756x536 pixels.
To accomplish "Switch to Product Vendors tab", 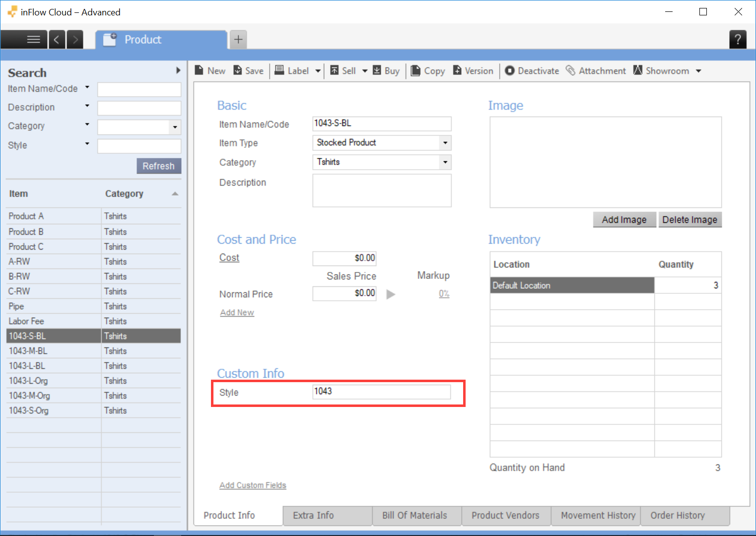I will (506, 516).
